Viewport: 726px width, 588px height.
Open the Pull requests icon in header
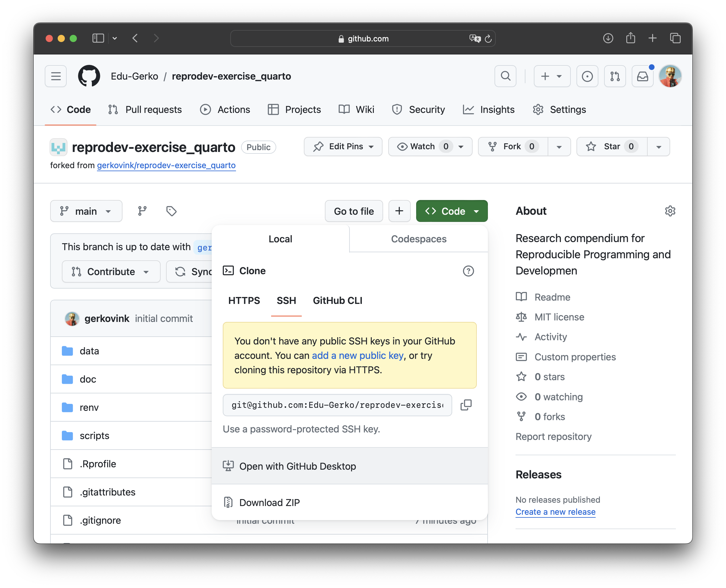click(615, 76)
